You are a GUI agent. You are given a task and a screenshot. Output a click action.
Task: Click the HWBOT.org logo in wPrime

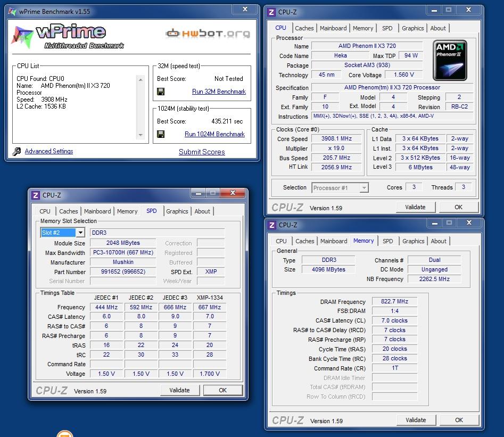(x=208, y=34)
